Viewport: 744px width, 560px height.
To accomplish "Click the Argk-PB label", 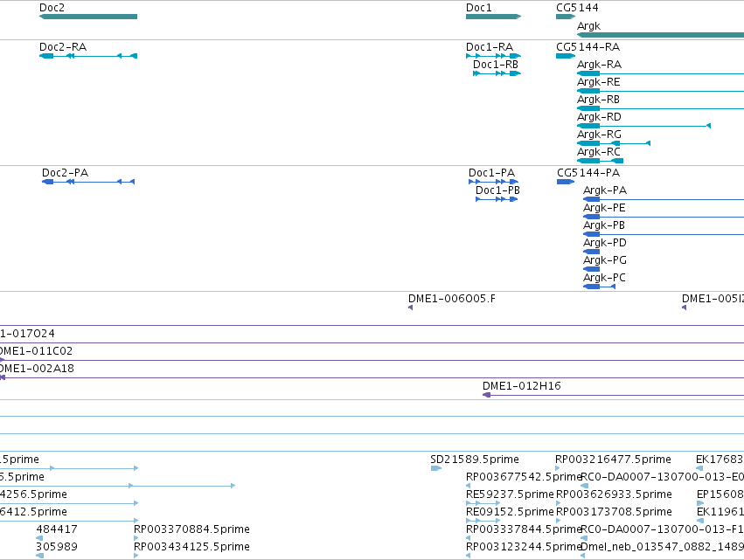I will tap(604, 225).
